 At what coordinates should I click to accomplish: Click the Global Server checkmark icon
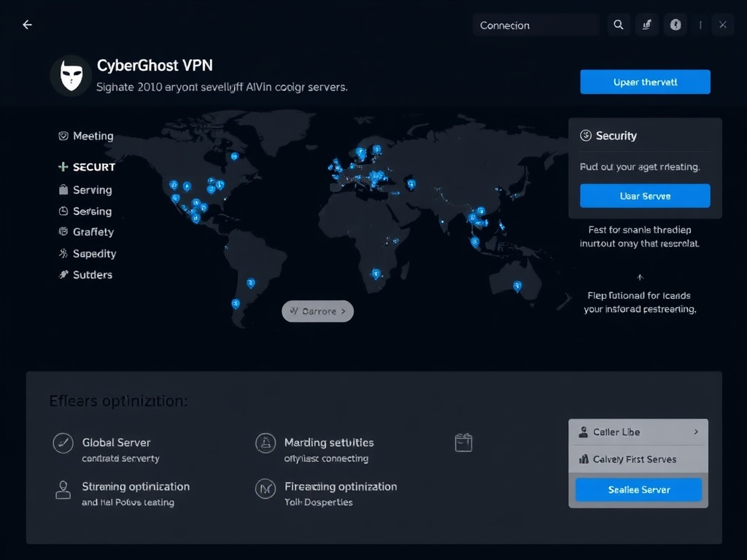pyautogui.click(x=63, y=443)
